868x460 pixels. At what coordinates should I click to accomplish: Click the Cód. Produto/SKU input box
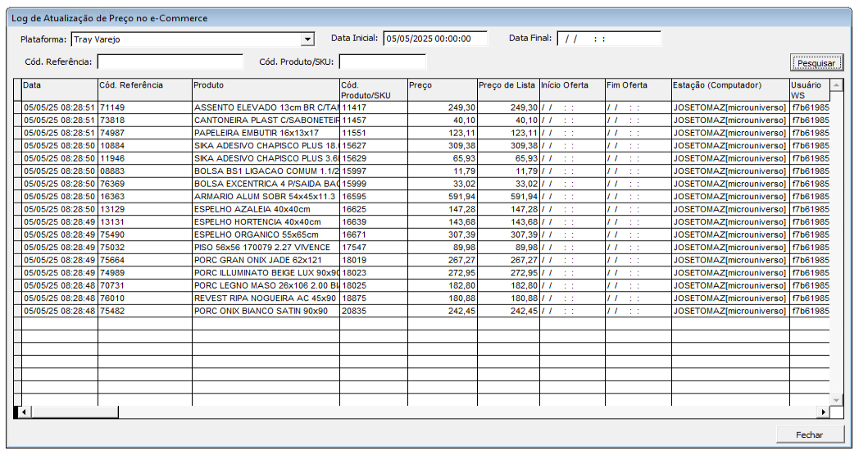coord(383,61)
